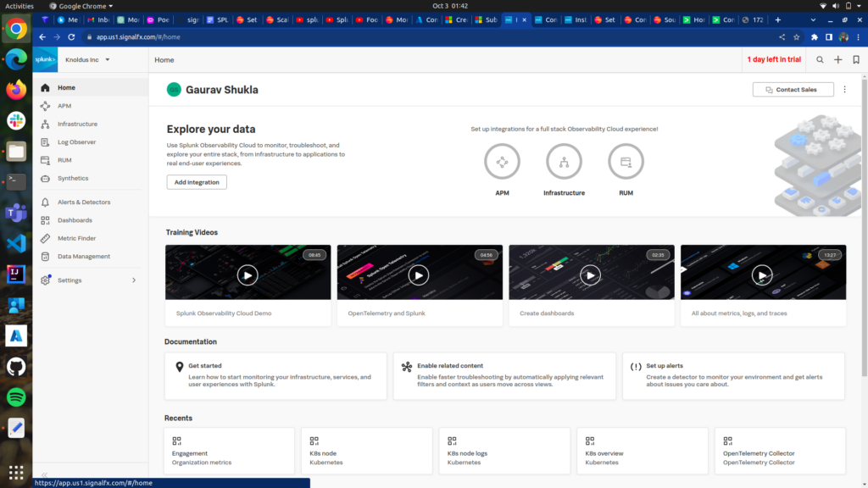Open the create menu with the plus icon
Screen dimensions: 868x488
point(837,59)
